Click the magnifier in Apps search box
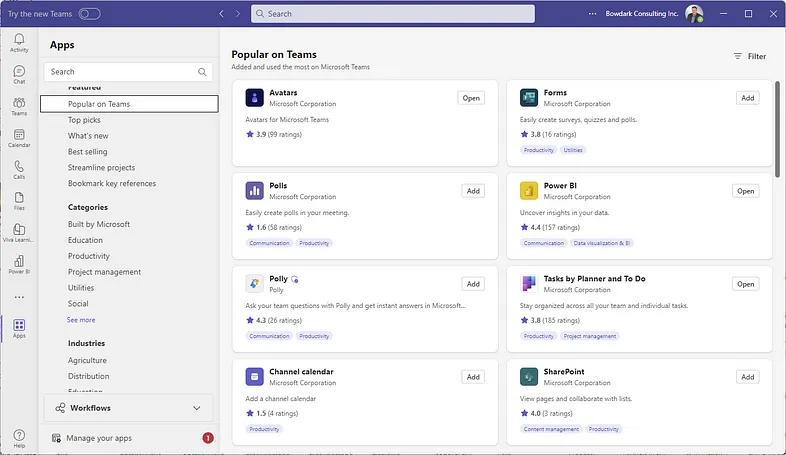The image size is (786, 455). 202,72
